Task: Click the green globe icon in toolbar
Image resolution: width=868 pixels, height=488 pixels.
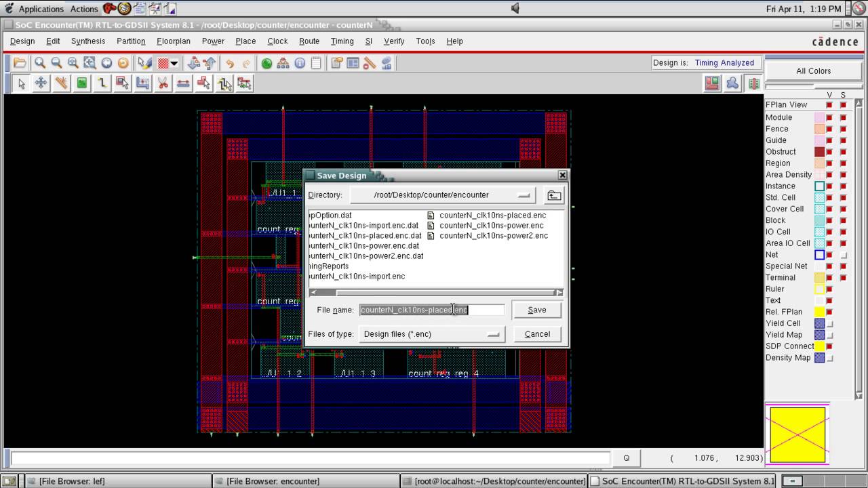Action: pyautogui.click(x=267, y=63)
